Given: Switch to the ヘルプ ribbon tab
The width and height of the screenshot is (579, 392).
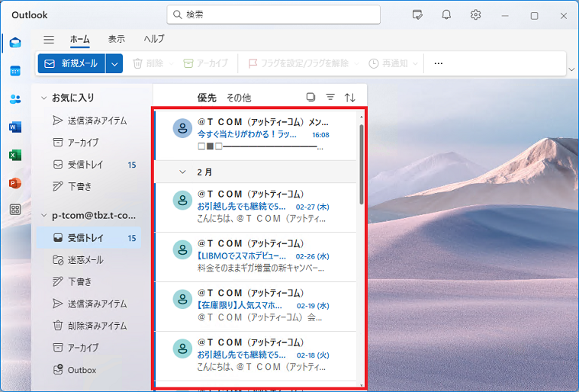Looking at the screenshot, I should click(154, 39).
